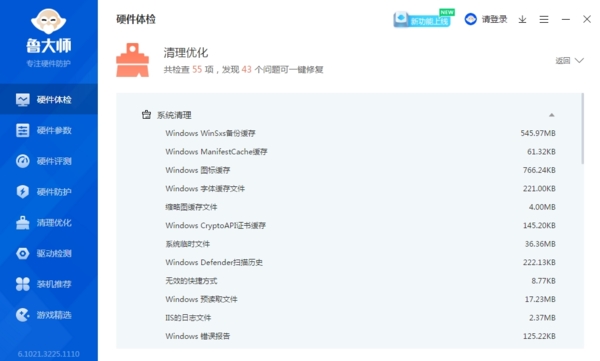Click the 145.20KB size value
This screenshot has width=600, height=361.
point(539,225)
